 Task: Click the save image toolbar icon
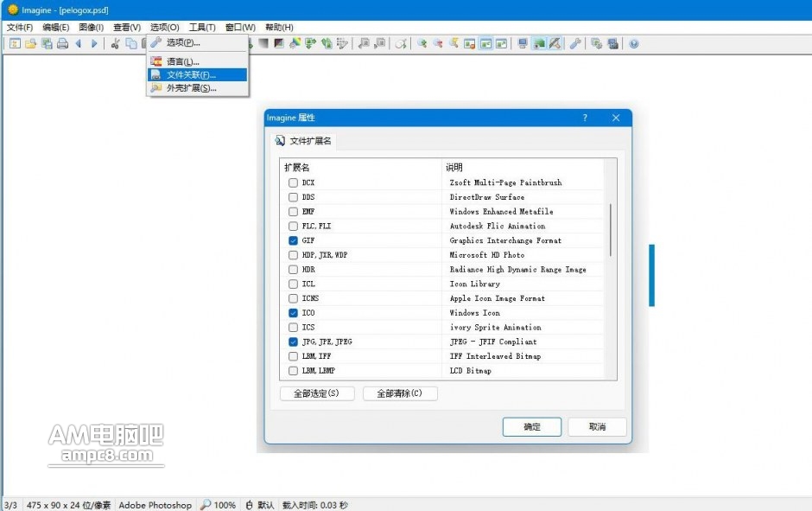47,44
